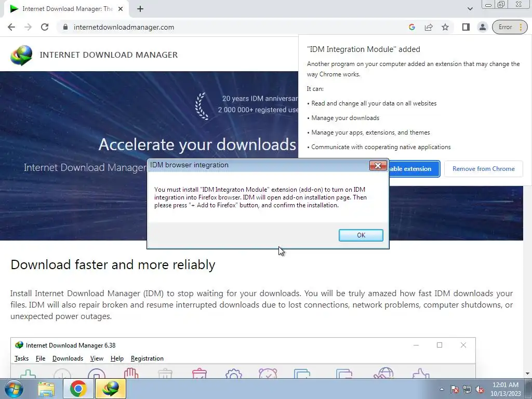Click Remove from Chrome button
The height and width of the screenshot is (399, 532).
point(483,169)
